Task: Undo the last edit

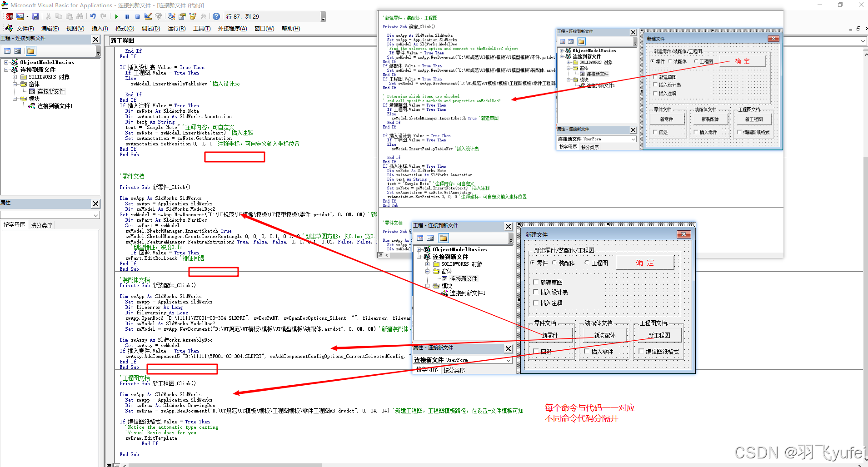Action: click(93, 16)
